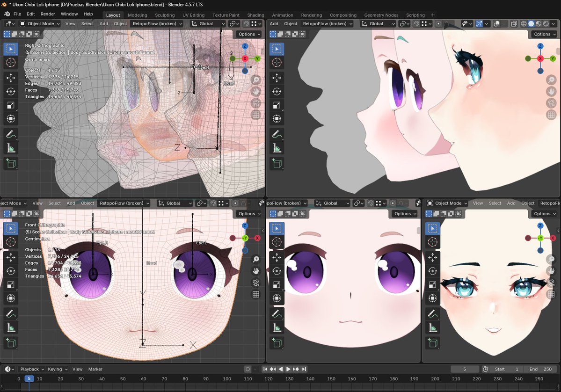Select the Cursor tool in bottom-right viewport

(x=432, y=242)
